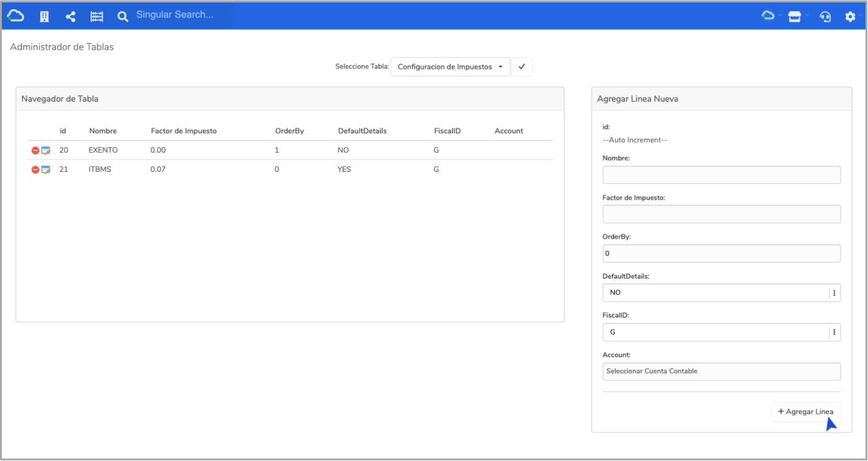The width and height of the screenshot is (868, 461).
Task: Click the OrderBy column header
Action: 290,131
